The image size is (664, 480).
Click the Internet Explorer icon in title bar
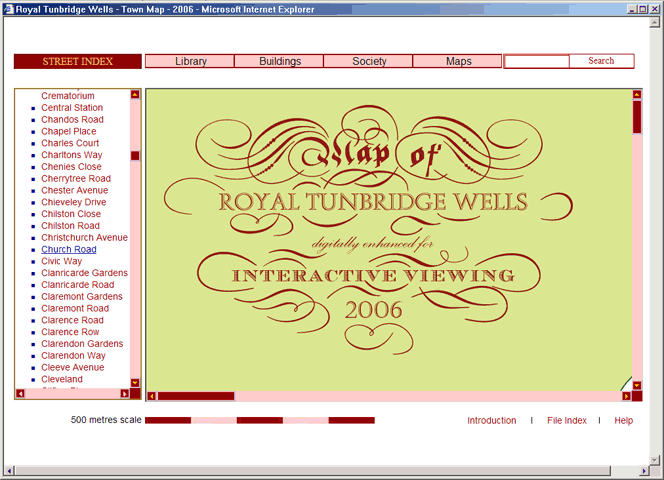[8, 9]
